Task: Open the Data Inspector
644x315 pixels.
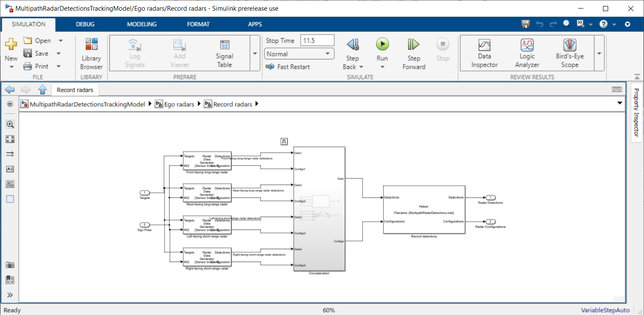Action: [484, 53]
